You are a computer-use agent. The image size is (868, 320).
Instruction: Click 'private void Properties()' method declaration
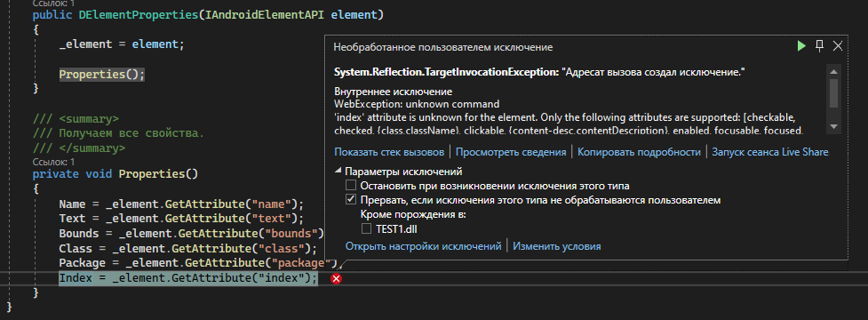115,174
